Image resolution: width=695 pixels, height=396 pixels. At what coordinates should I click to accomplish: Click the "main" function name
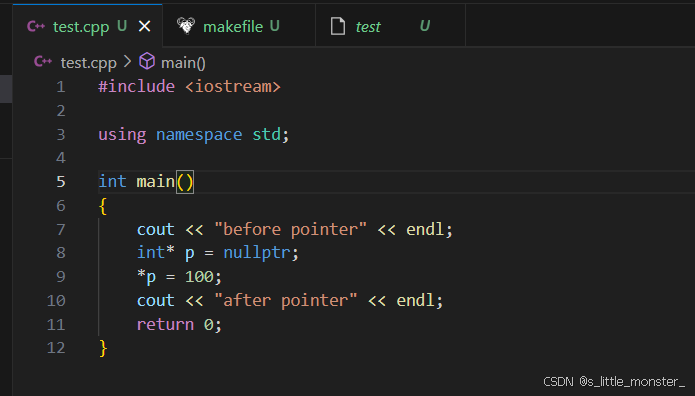[156, 181]
